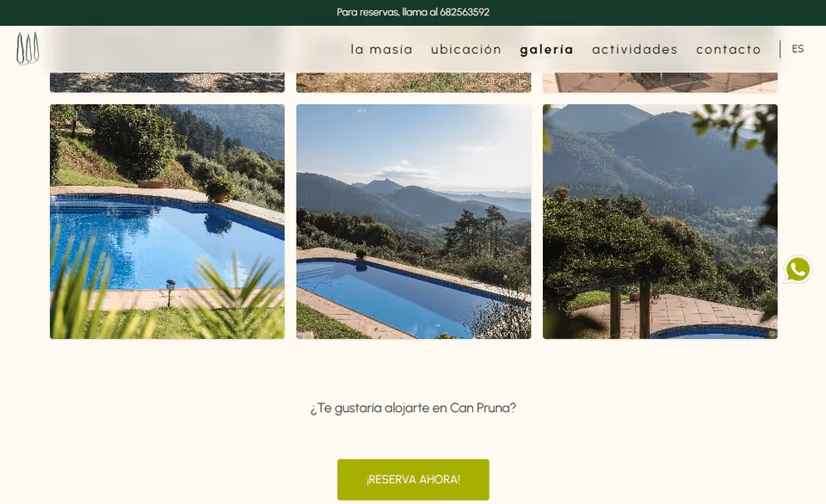Screen dimensions: 826x504
Task: Open the partially hidden gravel ground photo
Action: 167,83
